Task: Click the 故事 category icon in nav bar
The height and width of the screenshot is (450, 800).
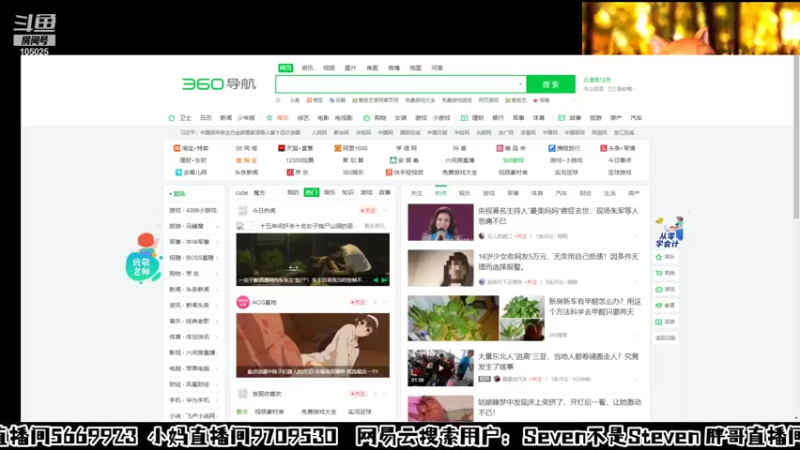Action: pyautogui.click(x=561, y=118)
